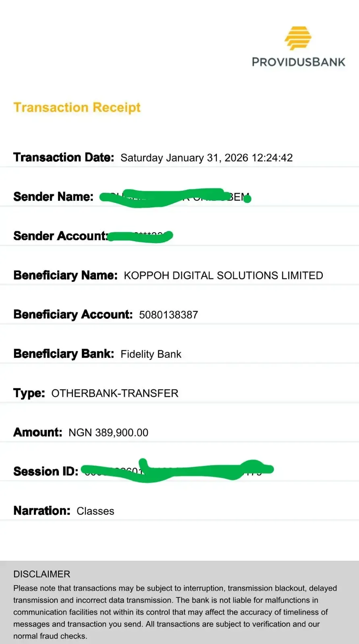Click the redacted Session ID value

pyautogui.click(x=177, y=471)
